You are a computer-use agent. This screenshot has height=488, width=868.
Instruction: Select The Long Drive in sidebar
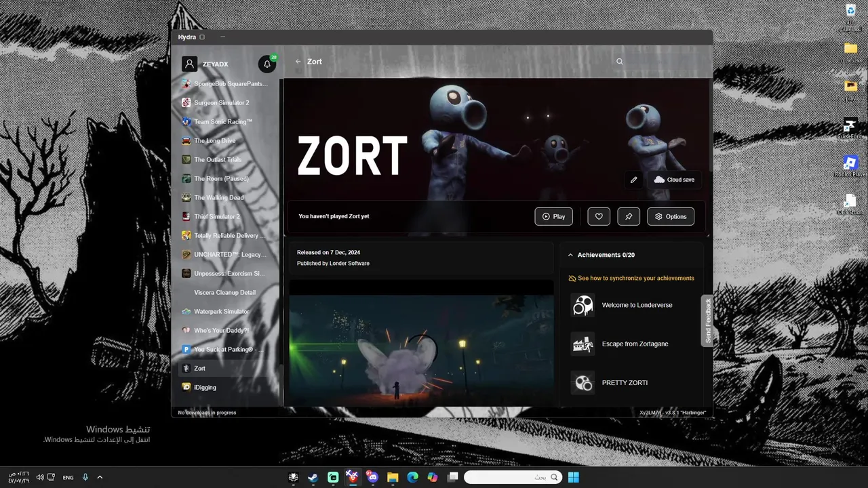(x=226, y=140)
